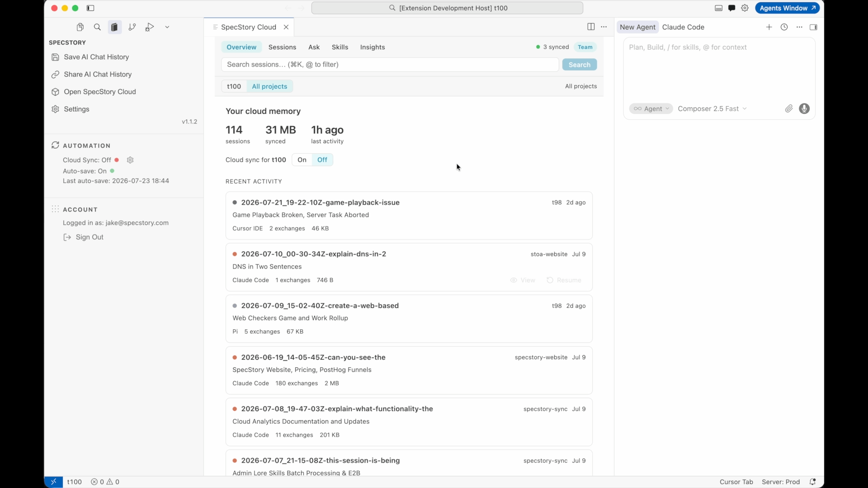Open the editor more actions ellipsis

click(604, 27)
